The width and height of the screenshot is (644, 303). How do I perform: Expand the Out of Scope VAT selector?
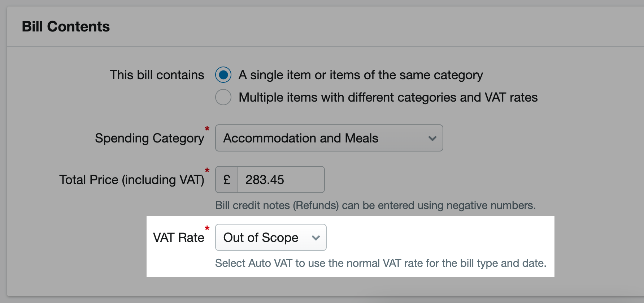316,238
